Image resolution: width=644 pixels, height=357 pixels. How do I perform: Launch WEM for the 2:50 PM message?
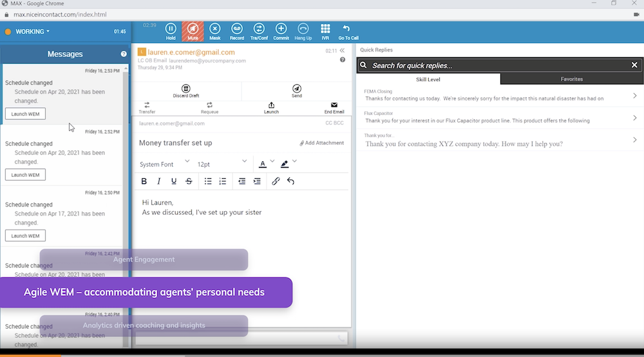pyautogui.click(x=26, y=236)
